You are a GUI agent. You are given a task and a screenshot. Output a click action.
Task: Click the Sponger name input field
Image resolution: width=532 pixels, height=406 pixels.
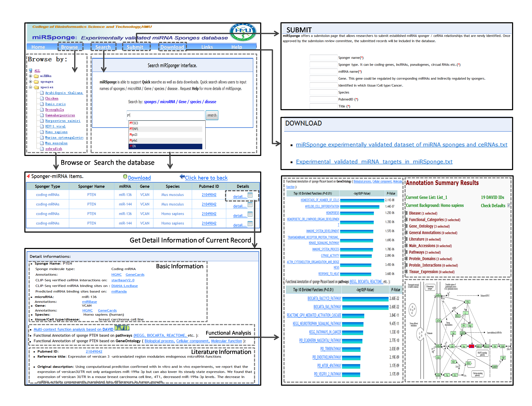pyautogui.click(x=323, y=58)
